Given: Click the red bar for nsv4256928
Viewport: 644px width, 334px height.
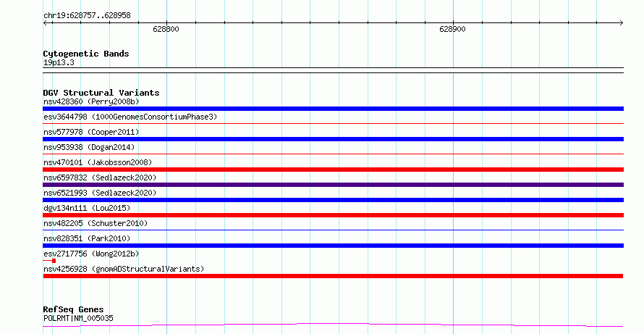Looking at the screenshot, I should (333, 276).
